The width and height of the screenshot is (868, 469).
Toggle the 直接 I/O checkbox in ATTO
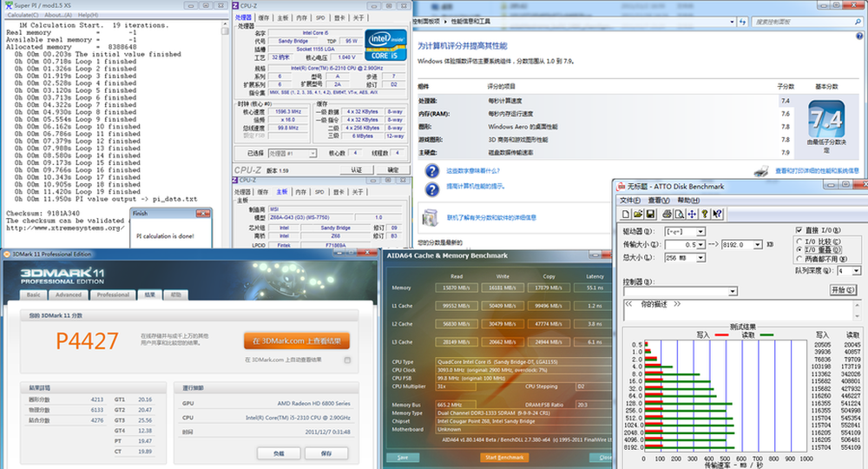point(799,230)
